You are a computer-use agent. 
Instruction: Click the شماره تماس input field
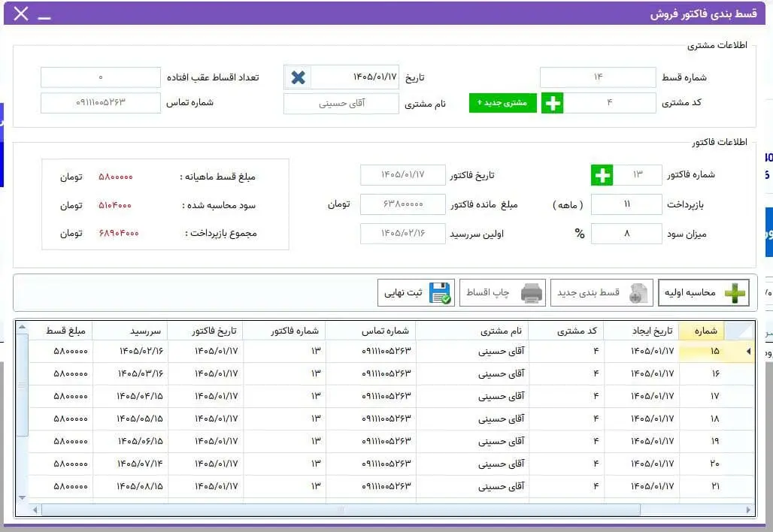[x=101, y=102]
